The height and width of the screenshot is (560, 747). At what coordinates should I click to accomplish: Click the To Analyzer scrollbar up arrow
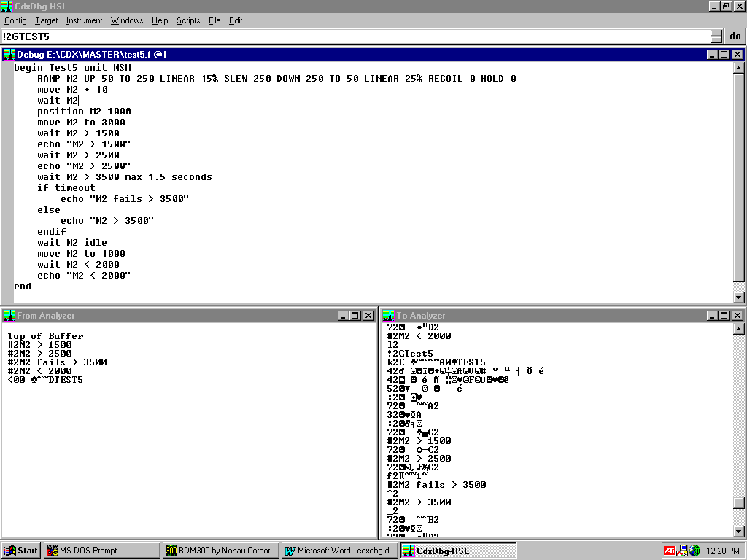(738, 329)
